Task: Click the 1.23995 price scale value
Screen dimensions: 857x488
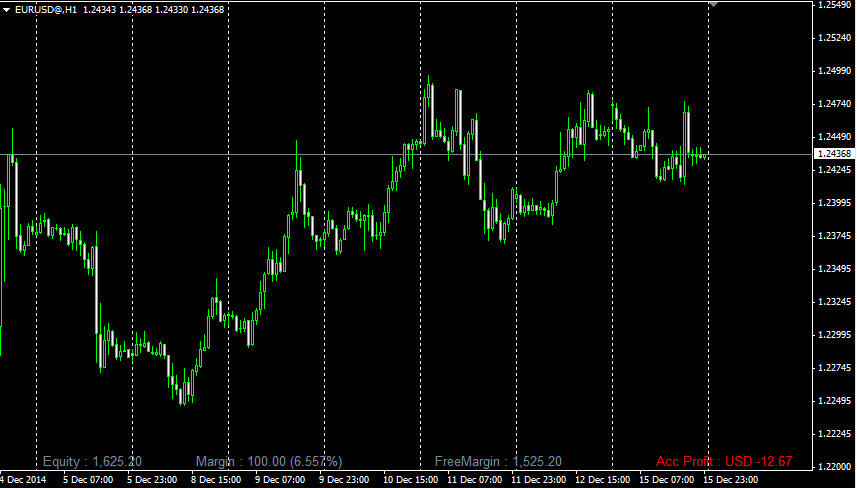Action: click(834, 203)
